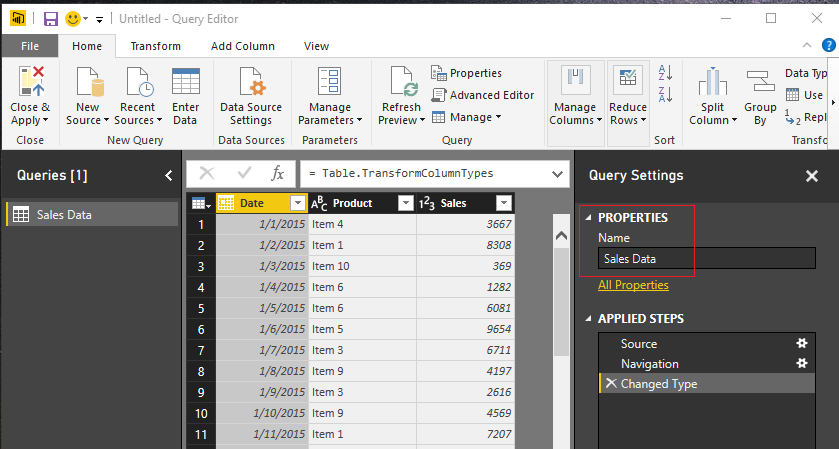Switch to the View tab
The height and width of the screenshot is (449, 839).
316,46
